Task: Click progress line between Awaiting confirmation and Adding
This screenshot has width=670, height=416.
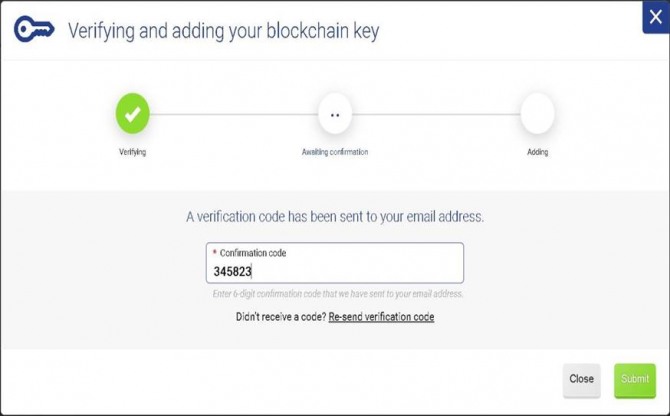Action: pyautogui.click(x=436, y=114)
